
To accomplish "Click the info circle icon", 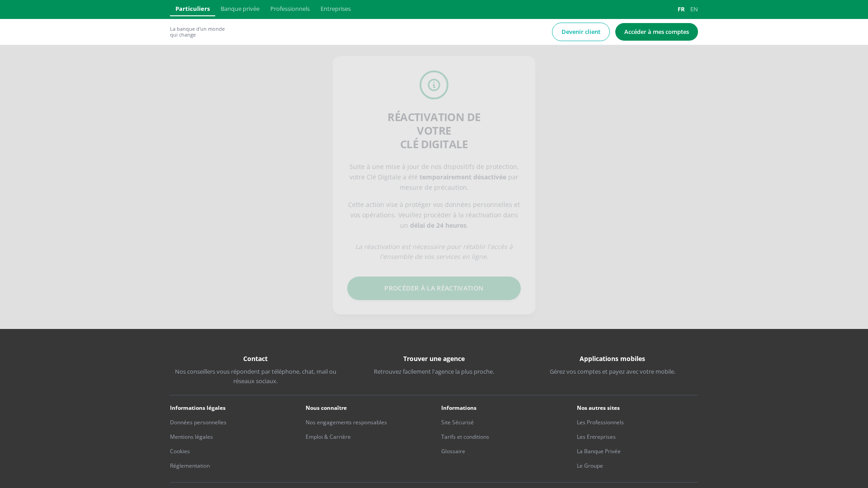I will 434,85.
